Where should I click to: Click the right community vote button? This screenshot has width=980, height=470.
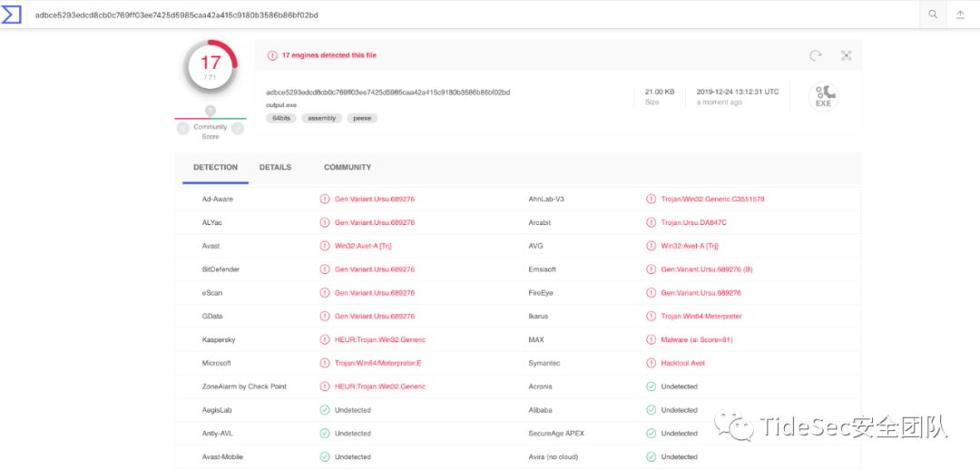(238, 129)
